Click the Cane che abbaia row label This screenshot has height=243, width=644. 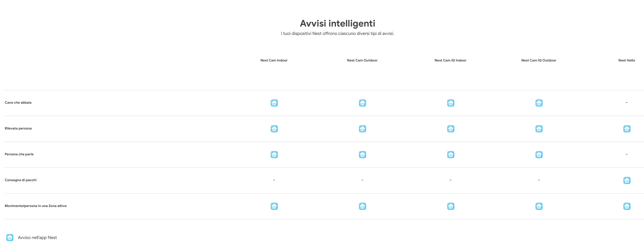click(18, 103)
